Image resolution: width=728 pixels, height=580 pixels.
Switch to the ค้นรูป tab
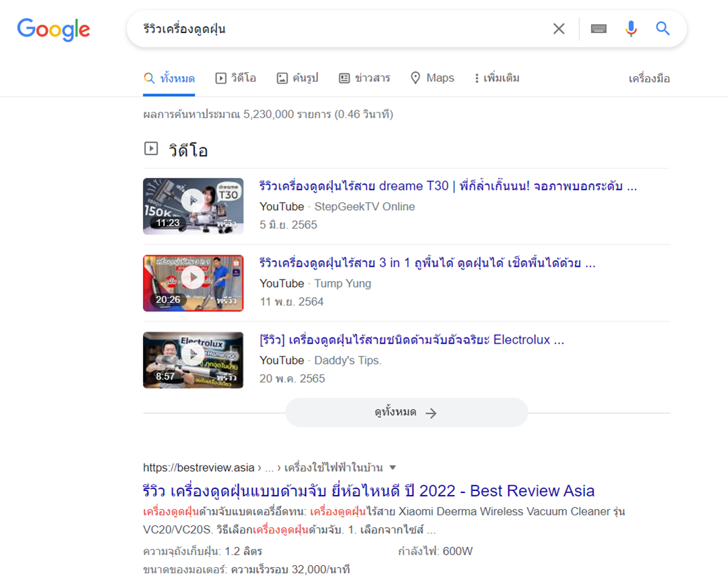(x=297, y=78)
